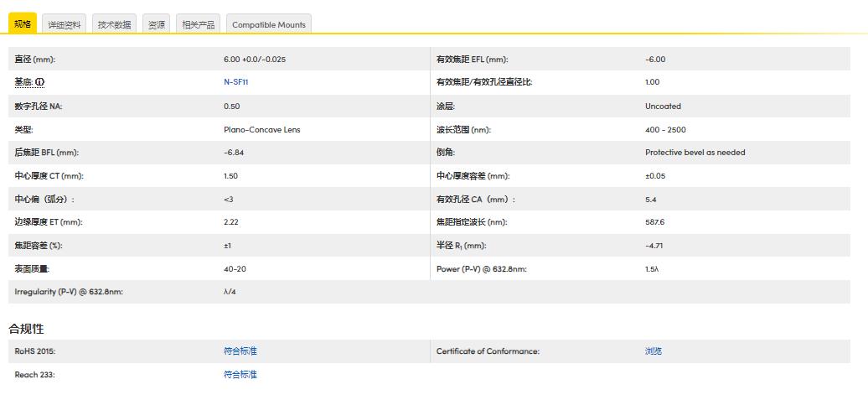This screenshot has width=868, height=400.
Task: Click the 浏览 Certificate of Conformance link
Action: pyautogui.click(x=654, y=351)
